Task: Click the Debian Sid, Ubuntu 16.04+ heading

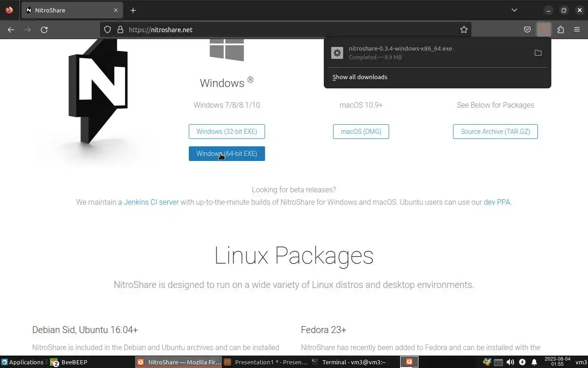Action: click(x=85, y=330)
